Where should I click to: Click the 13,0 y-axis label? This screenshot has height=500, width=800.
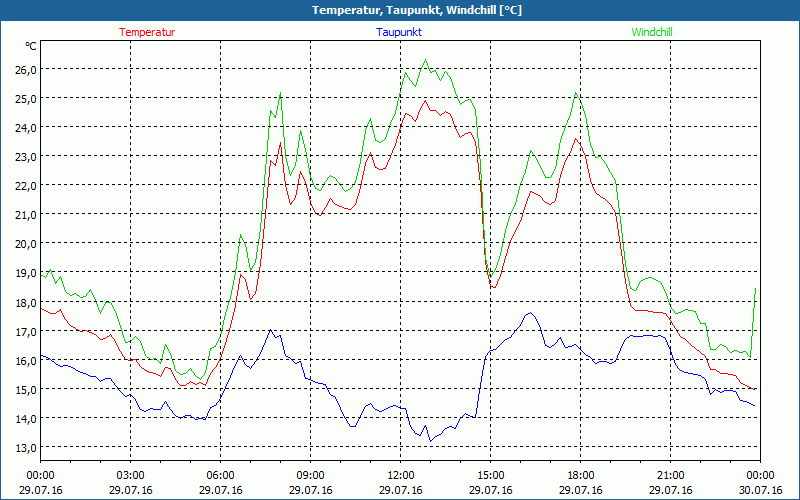pos(26,448)
